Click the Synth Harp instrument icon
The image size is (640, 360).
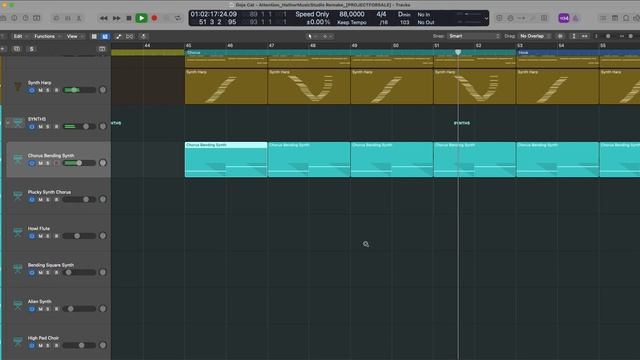click(x=18, y=87)
